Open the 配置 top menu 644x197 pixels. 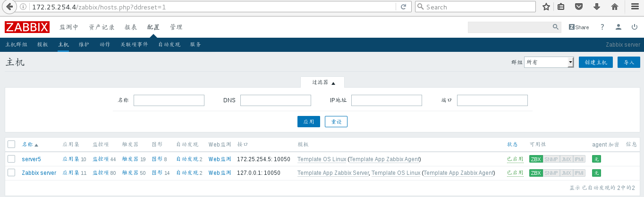pos(153,27)
